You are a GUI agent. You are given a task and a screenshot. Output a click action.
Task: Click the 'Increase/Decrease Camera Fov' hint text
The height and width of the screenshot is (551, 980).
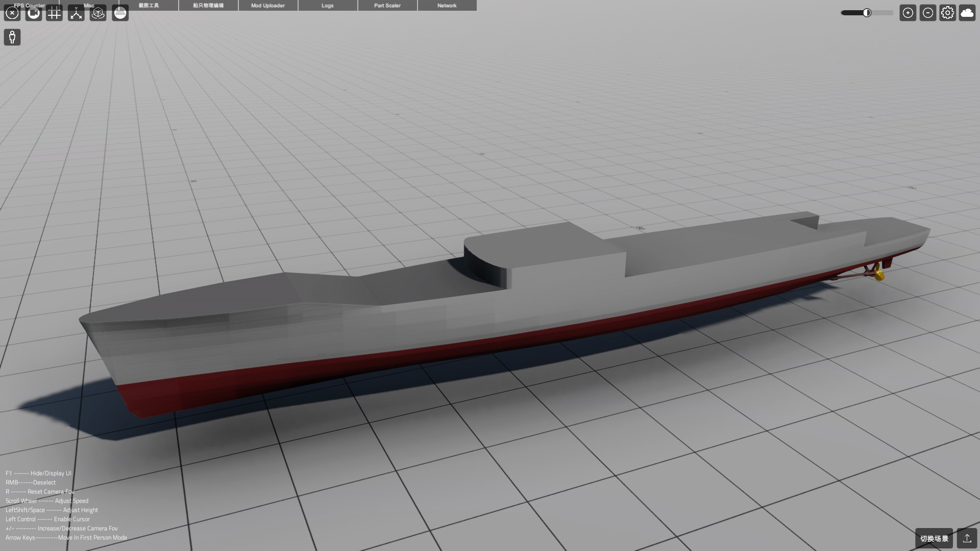click(x=78, y=529)
